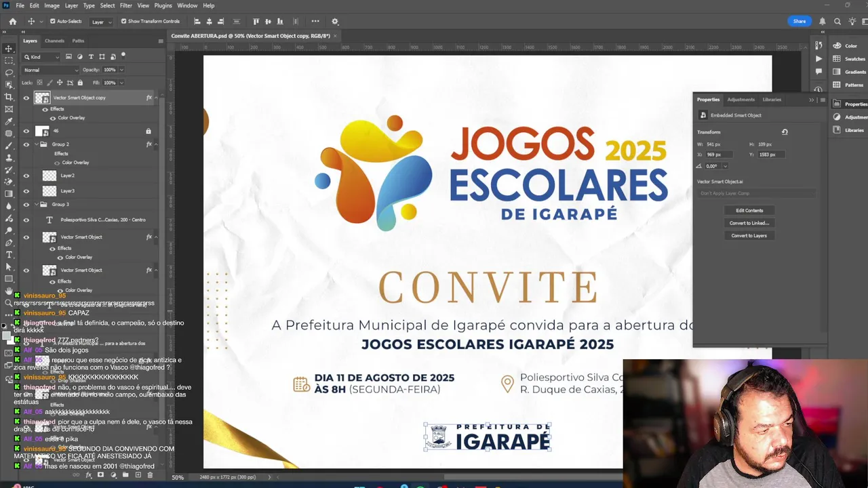Hide Layer3 using its eye icon
Image resolution: width=868 pixels, height=488 pixels.
pos(26,191)
